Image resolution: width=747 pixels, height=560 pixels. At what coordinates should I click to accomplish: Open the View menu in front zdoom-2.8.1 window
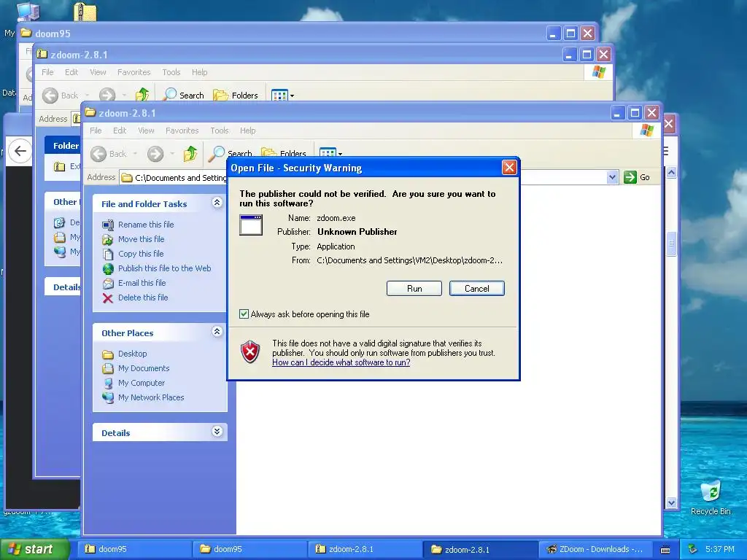146,131
